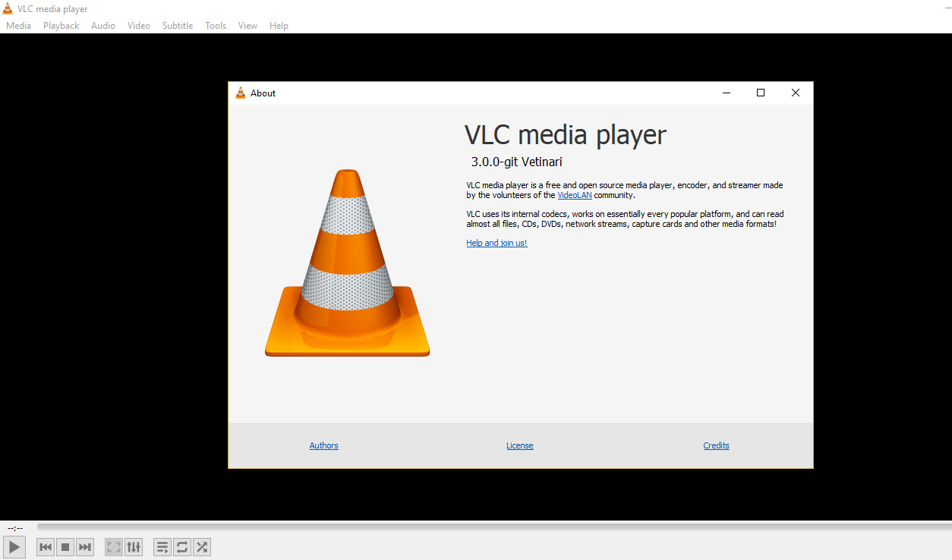Open the Playback menu
Image resolution: width=952 pixels, height=560 pixels.
point(61,26)
